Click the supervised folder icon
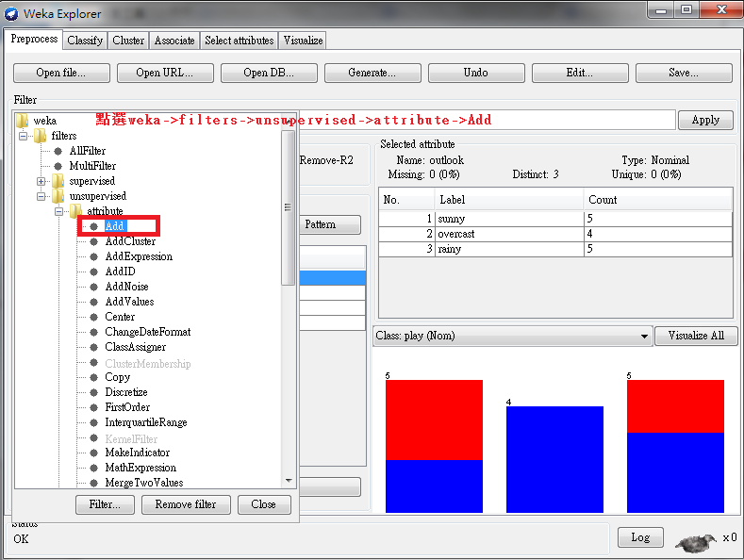Screen dimensions: 744x560 58,181
